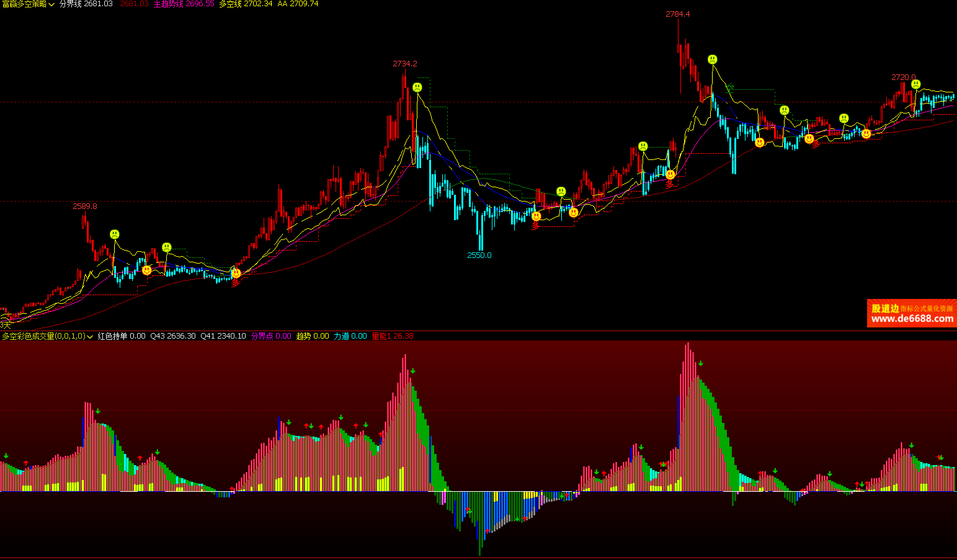Screen dimensions: 957x560
Task: Click the sad face below the 2784.4 peak
Action: pos(713,60)
